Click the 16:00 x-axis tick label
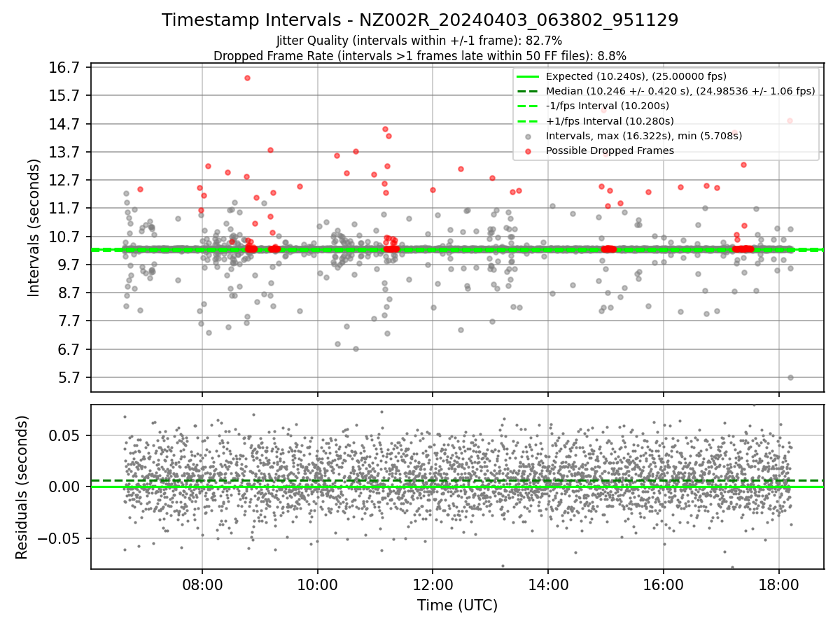This screenshot has height=630, width=840. [663, 584]
